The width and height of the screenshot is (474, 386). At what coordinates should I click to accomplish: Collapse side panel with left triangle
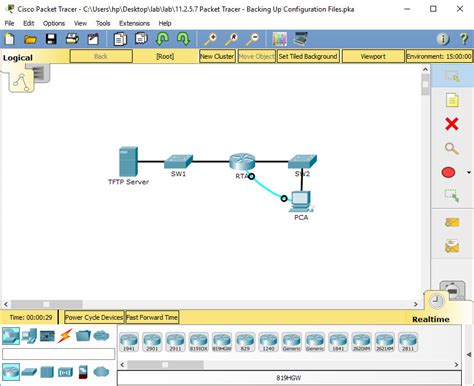pyautogui.click(x=469, y=354)
